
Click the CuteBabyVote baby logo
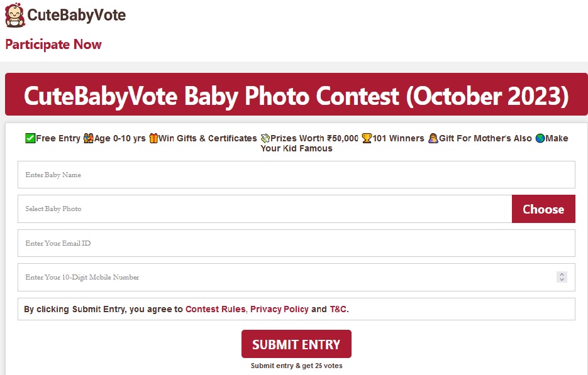point(16,15)
